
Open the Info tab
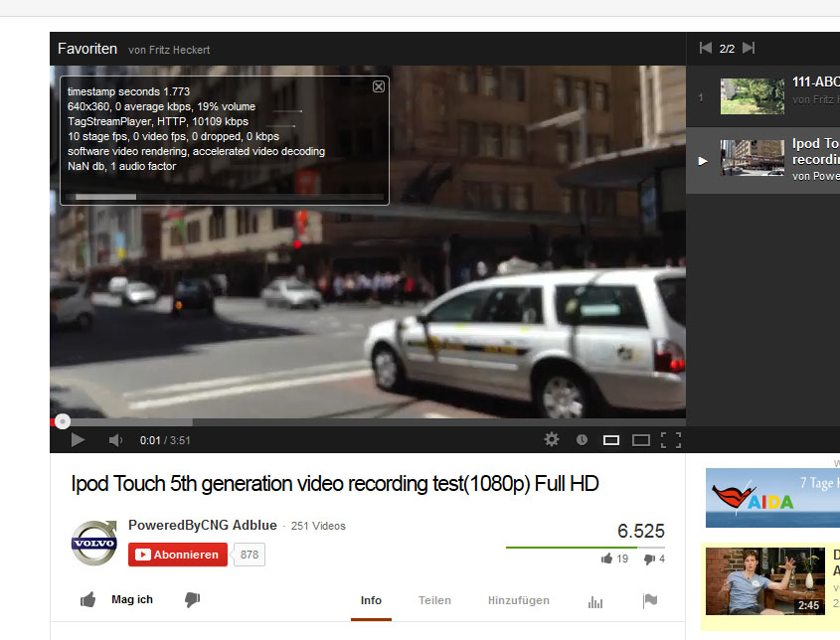pyautogui.click(x=371, y=600)
